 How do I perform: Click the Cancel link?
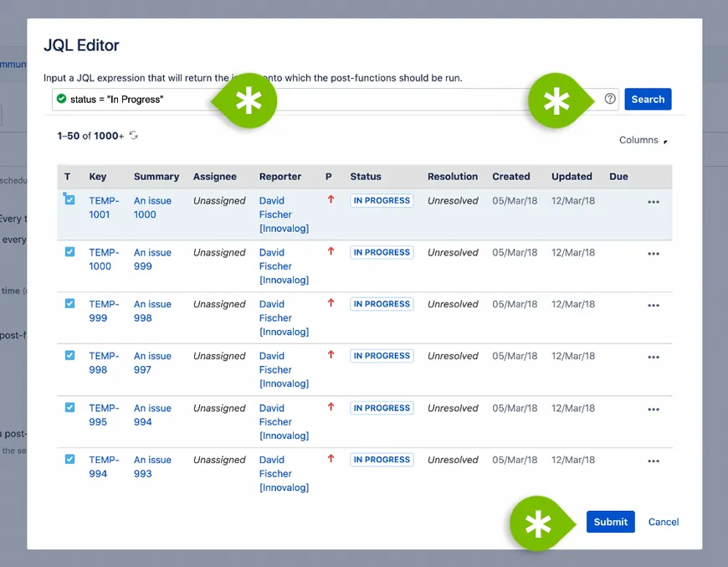(663, 522)
